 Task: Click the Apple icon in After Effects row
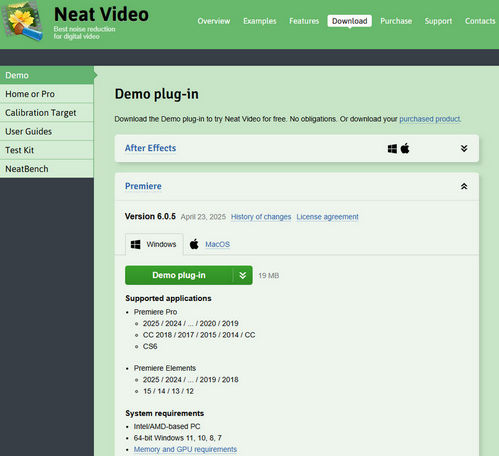click(x=405, y=148)
